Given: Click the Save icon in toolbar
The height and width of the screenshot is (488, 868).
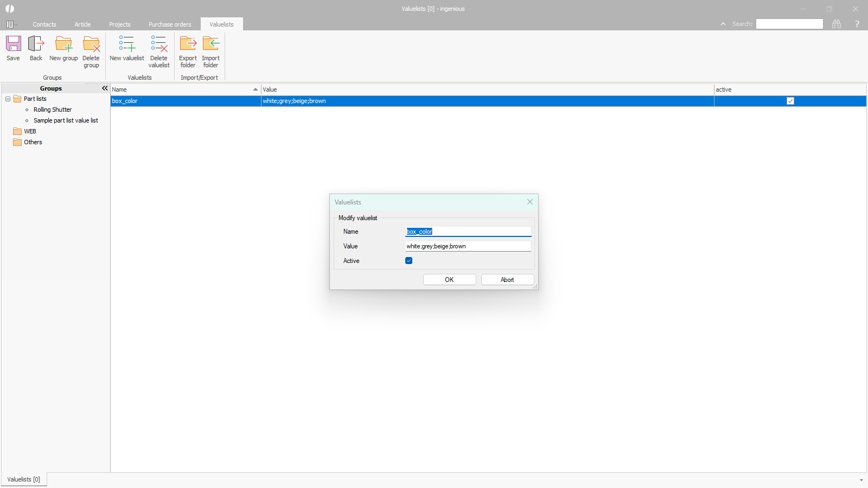Looking at the screenshot, I should (x=13, y=44).
